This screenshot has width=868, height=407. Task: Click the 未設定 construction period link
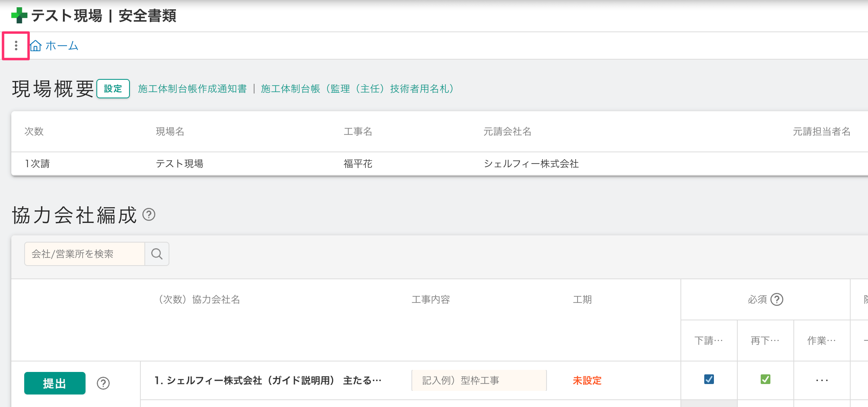click(587, 380)
